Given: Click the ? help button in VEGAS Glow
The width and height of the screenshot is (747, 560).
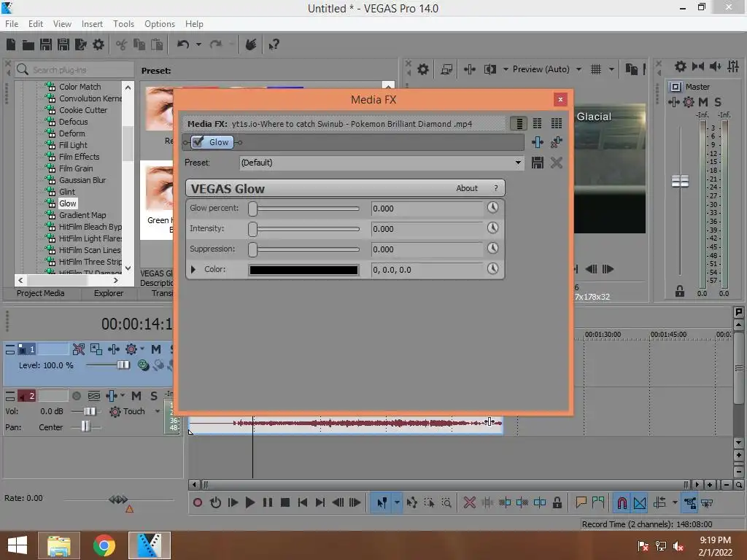Looking at the screenshot, I should tap(496, 189).
